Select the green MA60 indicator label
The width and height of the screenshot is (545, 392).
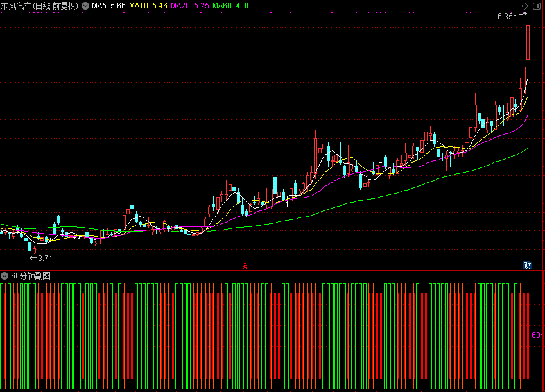(x=232, y=6)
